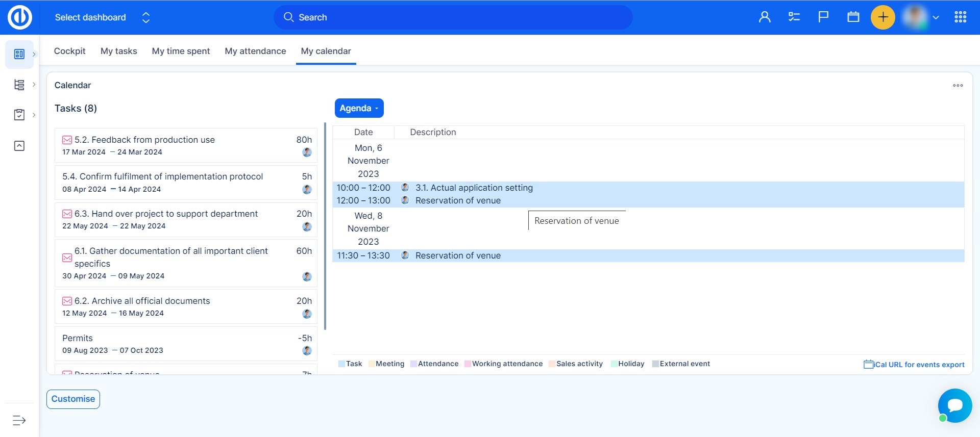This screenshot has width=980, height=437.
Task: Open Calendar widget three-dot options menu
Action: coord(958,86)
